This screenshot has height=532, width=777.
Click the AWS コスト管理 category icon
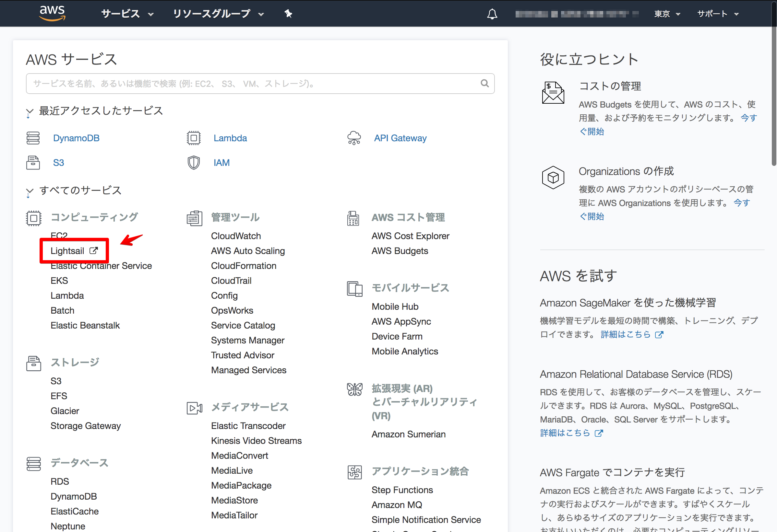pos(353,218)
